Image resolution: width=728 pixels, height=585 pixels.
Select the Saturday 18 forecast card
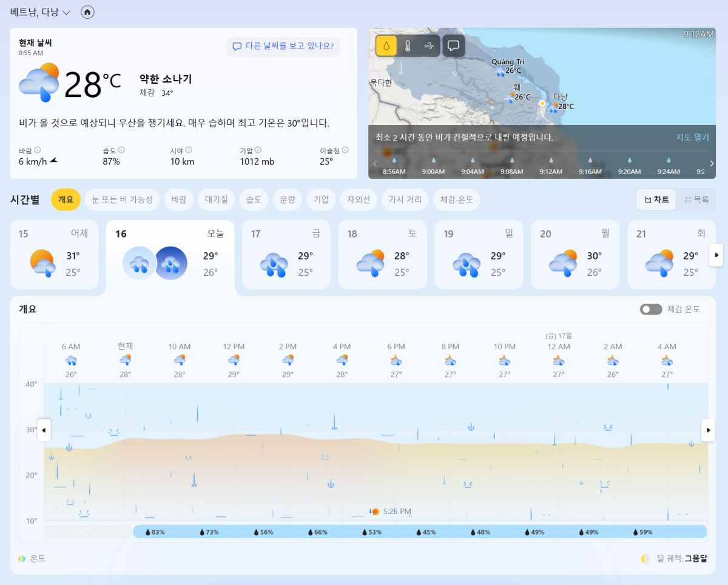coord(383,255)
